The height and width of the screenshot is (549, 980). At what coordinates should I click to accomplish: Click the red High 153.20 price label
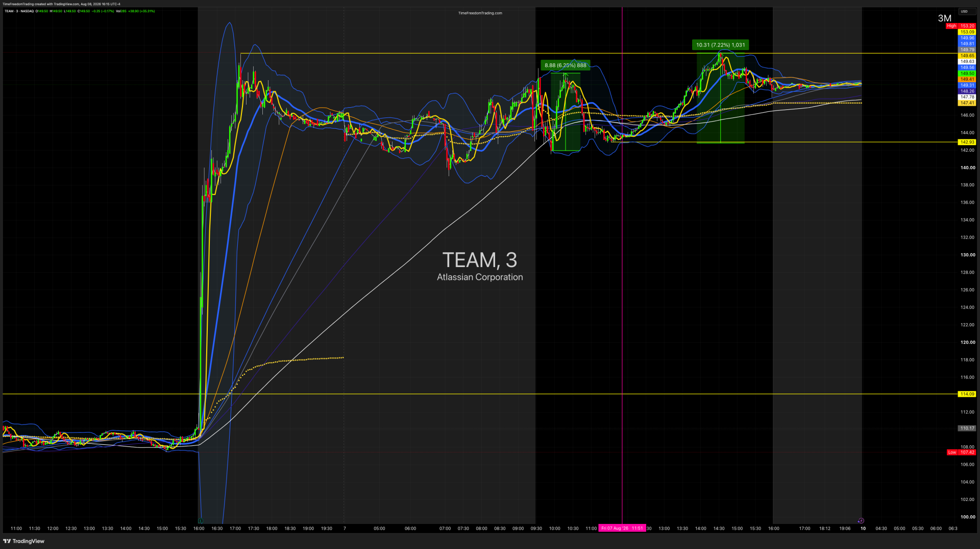(961, 26)
